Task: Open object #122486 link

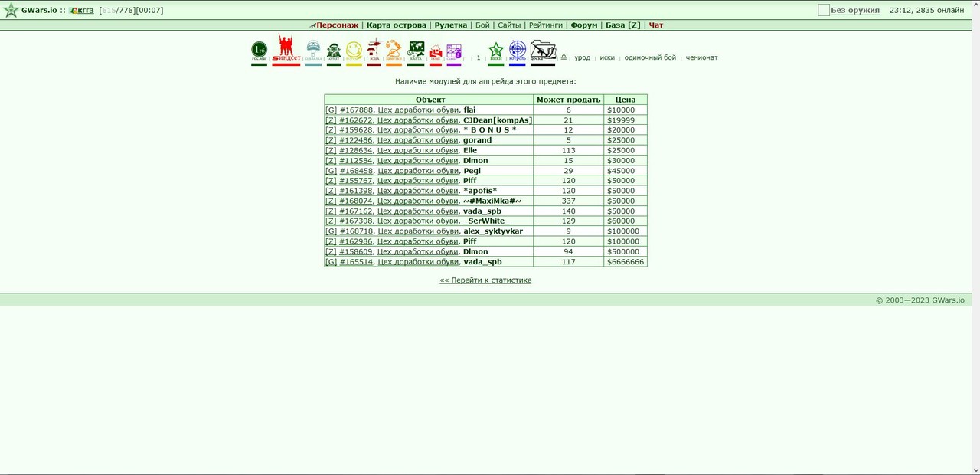Action: 356,140
